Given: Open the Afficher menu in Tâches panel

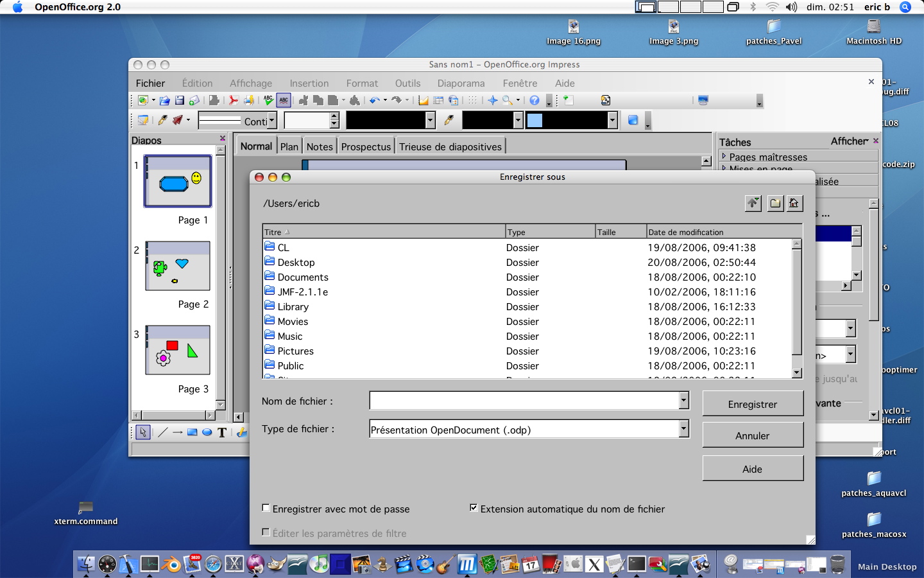Looking at the screenshot, I should click(850, 141).
